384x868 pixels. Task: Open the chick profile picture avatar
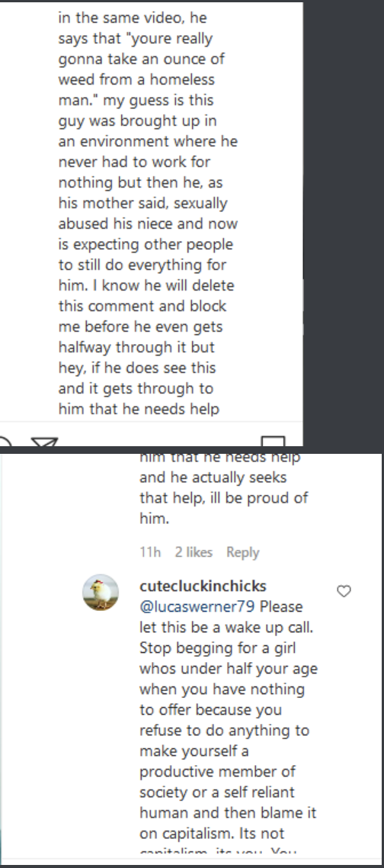[101, 593]
